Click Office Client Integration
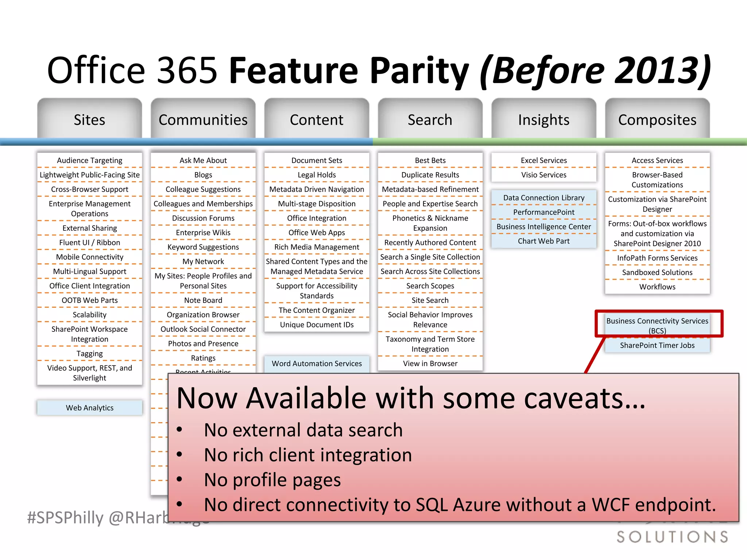This screenshot has height=560, width=747. (89, 286)
